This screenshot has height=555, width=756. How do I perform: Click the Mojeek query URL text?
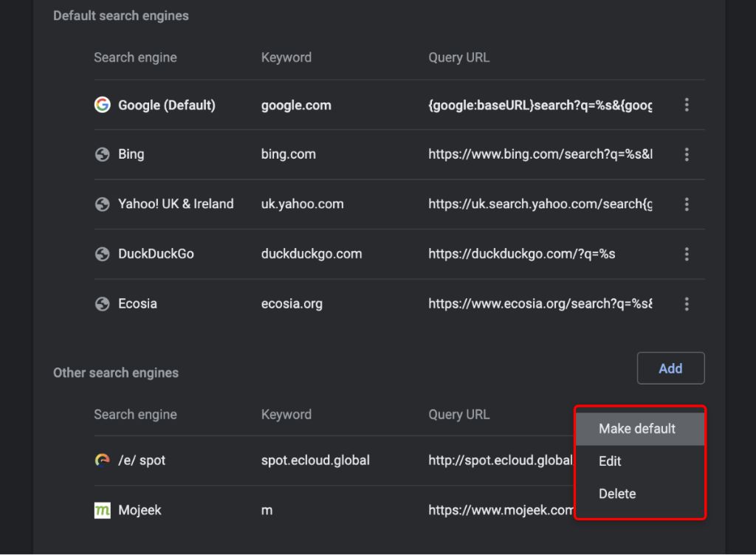click(x=501, y=510)
